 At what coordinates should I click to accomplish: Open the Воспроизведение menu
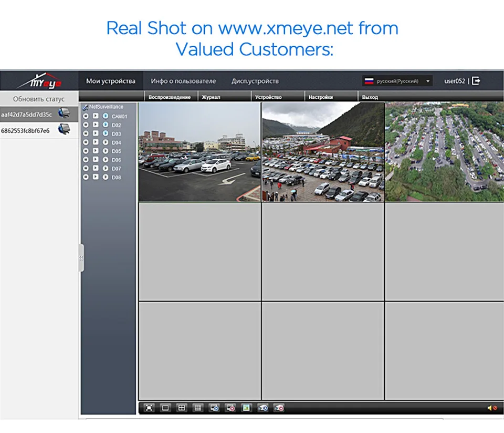click(170, 97)
